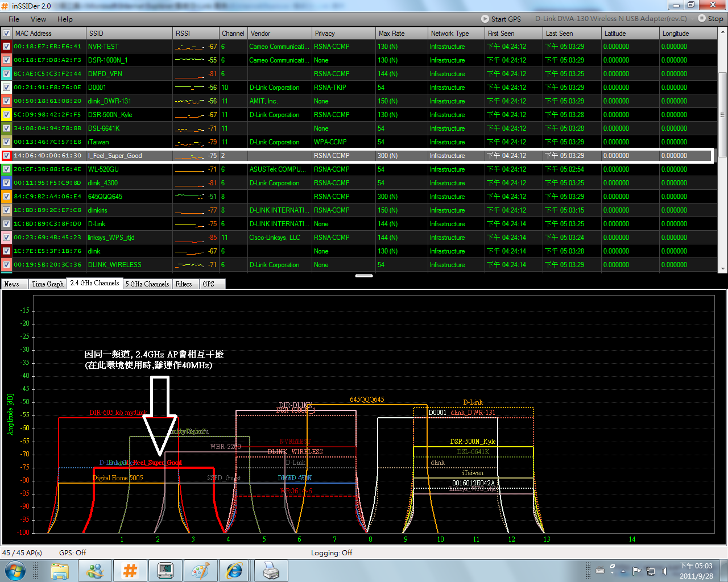Sort by the Vendor column header
Screen dimensions: 728x582
point(280,34)
